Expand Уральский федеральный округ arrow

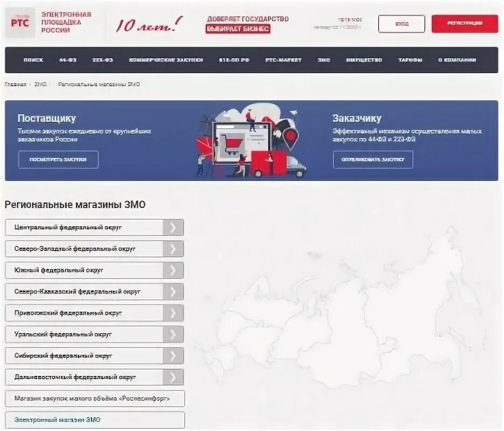pyautogui.click(x=173, y=334)
